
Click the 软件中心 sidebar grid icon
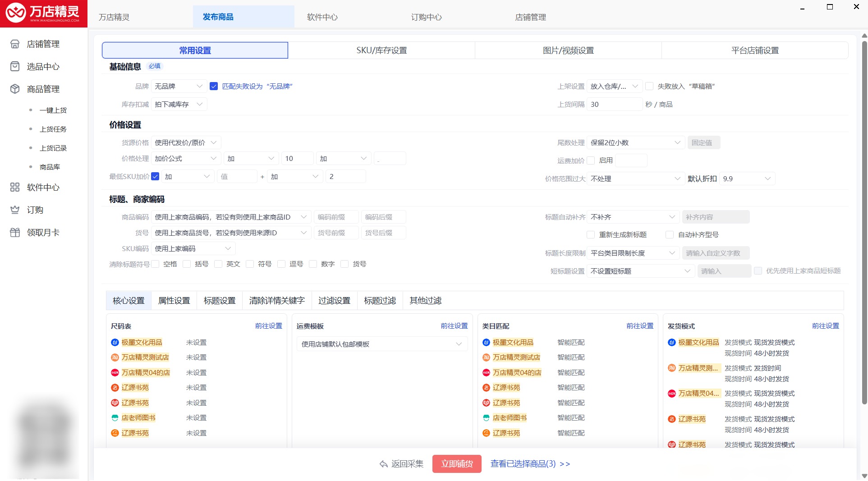(15, 187)
